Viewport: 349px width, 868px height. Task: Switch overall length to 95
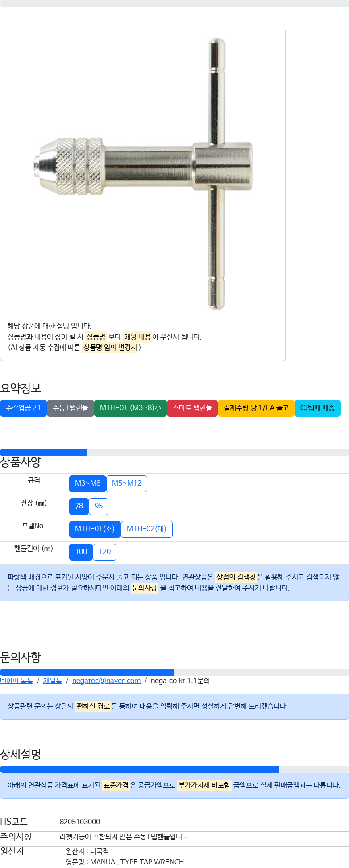coord(99,506)
